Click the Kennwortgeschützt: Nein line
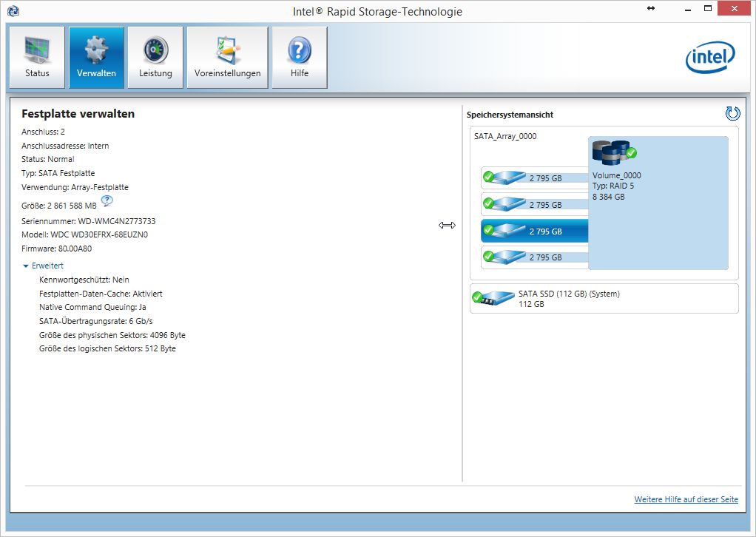The width and height of the screenshot is (756, 537). point(84,280)
